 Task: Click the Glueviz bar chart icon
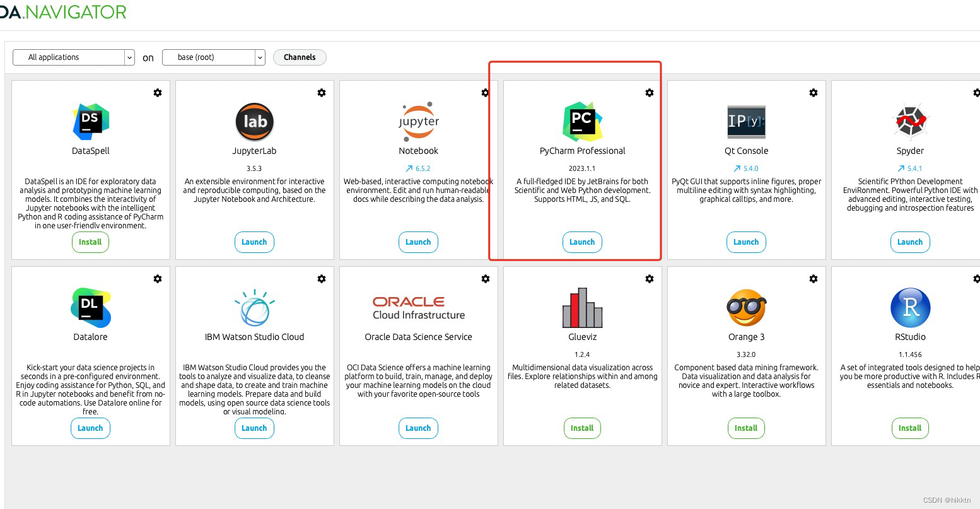coord(583,308)
